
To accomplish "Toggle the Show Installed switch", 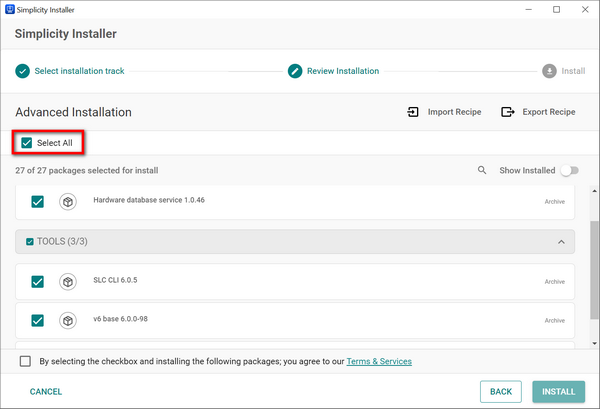I will coord(570,171).
